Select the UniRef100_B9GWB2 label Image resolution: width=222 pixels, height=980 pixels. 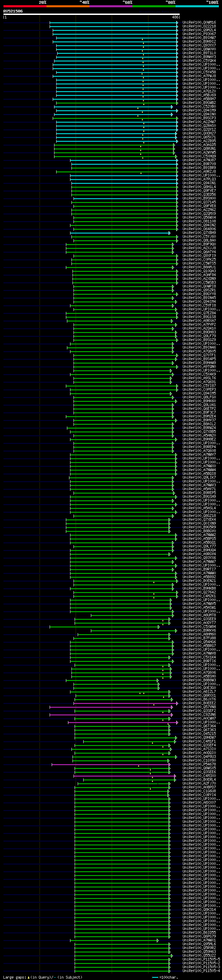[x=199, y=103]
